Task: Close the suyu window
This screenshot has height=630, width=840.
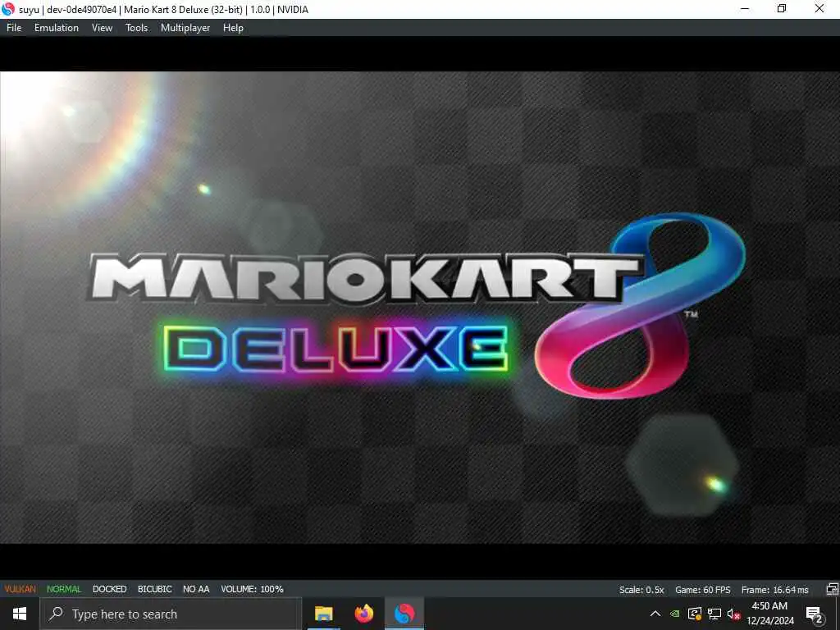Action: [819, 8]
